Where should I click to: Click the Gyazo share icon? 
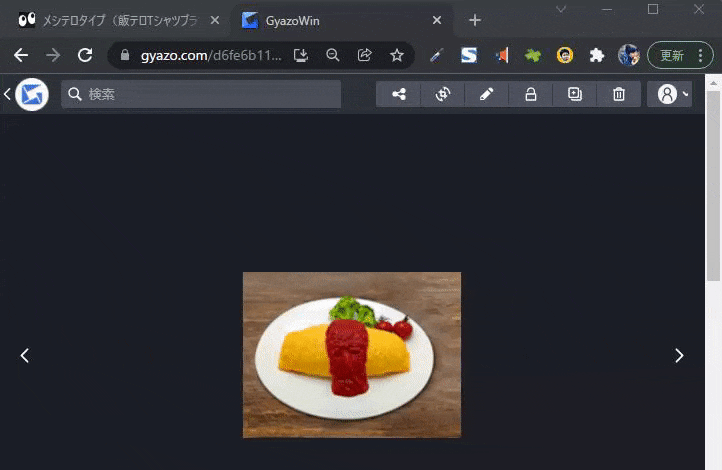[x=399, y=94]
